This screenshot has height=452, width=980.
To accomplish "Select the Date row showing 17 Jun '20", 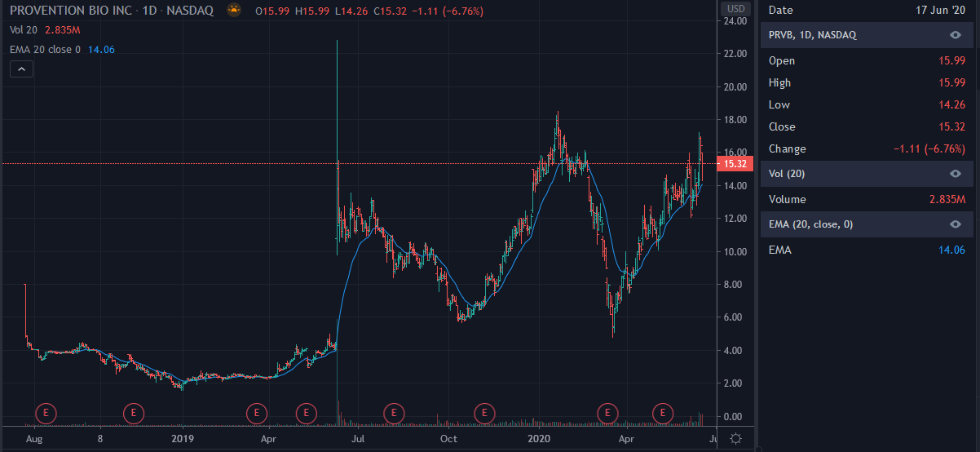I will point(867,11).
